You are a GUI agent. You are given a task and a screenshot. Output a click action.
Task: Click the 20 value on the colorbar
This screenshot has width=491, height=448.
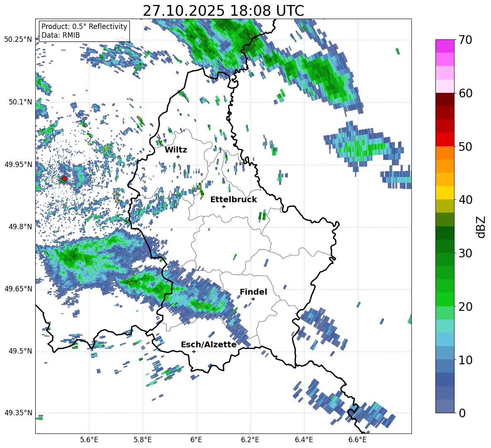coord(465,307)
